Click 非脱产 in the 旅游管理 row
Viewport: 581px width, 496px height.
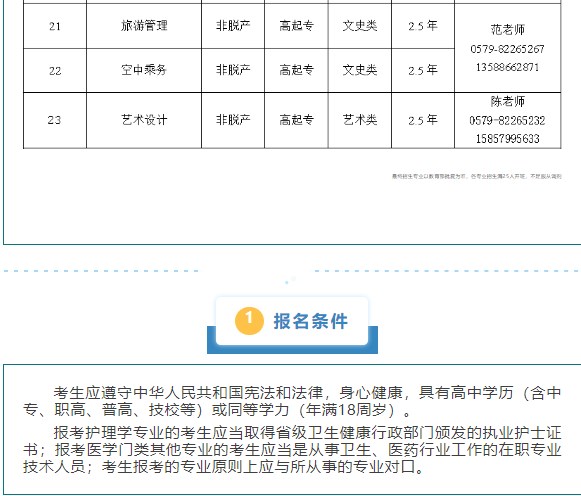coord(233,26)
